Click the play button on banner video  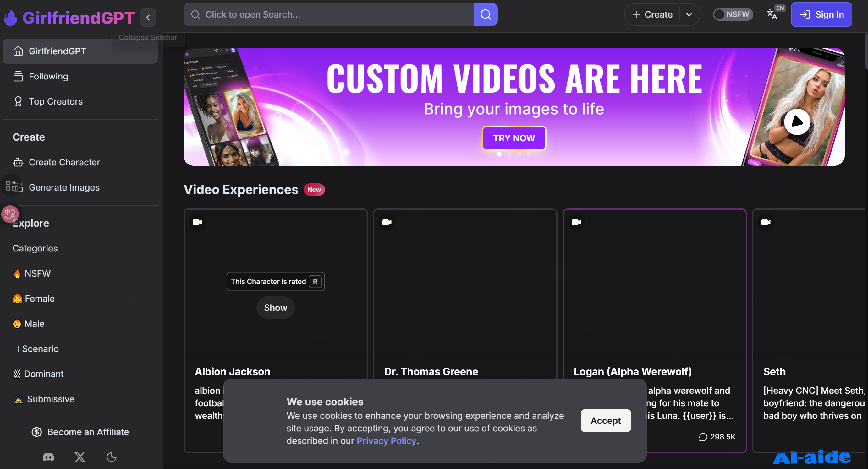pos(797,121)
